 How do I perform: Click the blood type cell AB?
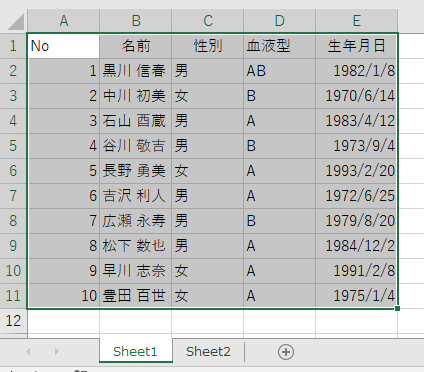(279, 71)
